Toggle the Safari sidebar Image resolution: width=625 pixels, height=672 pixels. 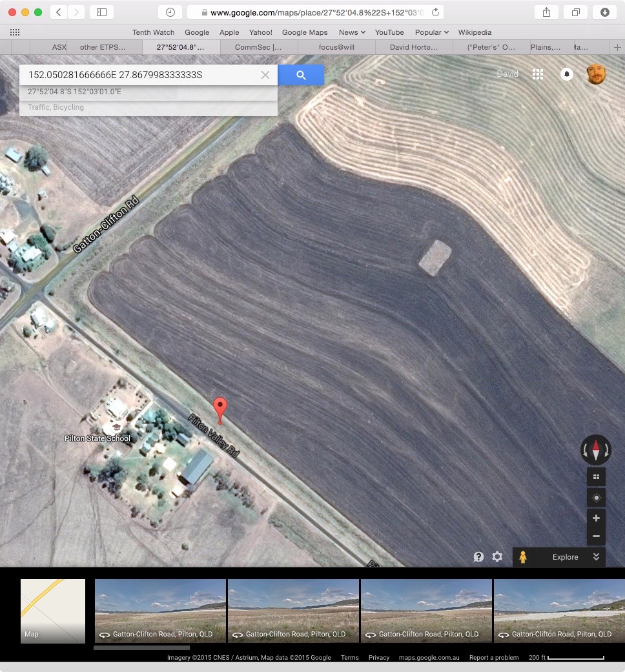[x=101, y=12]
